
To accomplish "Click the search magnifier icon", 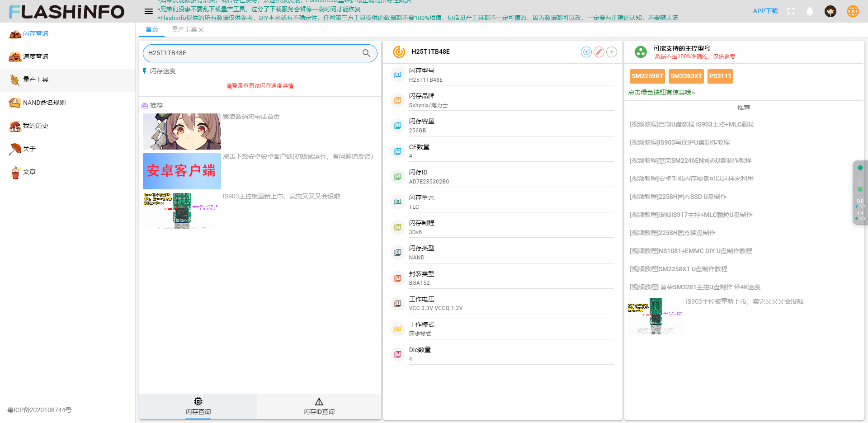I will pos(366,53).
